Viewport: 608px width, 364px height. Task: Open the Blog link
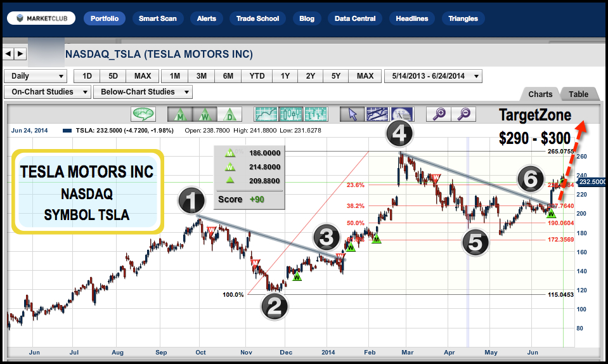tap(307, 18)
